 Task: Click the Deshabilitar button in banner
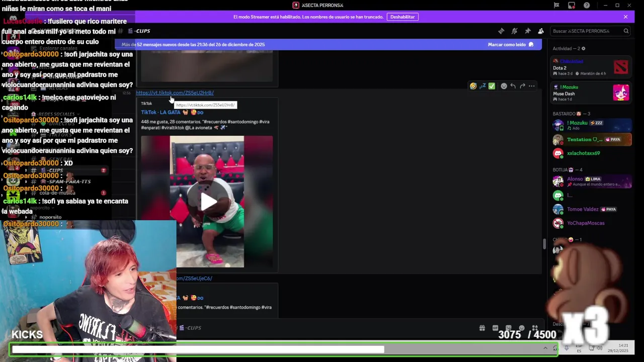403,17
